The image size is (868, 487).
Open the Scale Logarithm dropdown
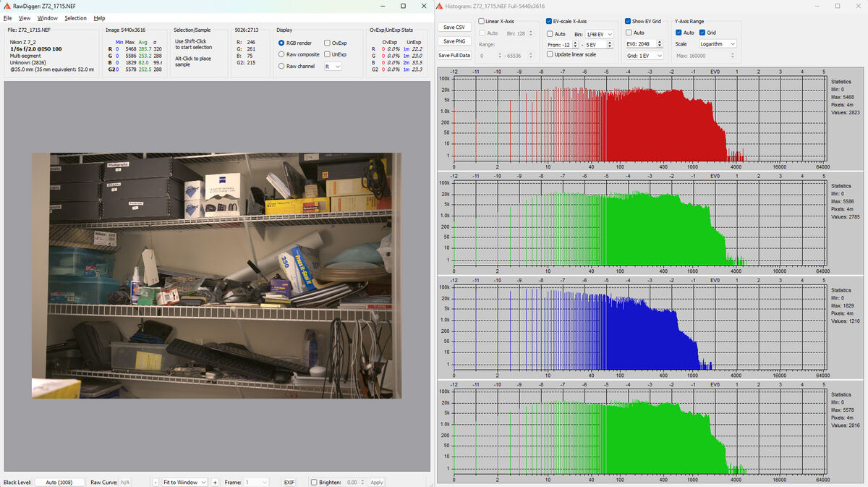coord(717,43)
